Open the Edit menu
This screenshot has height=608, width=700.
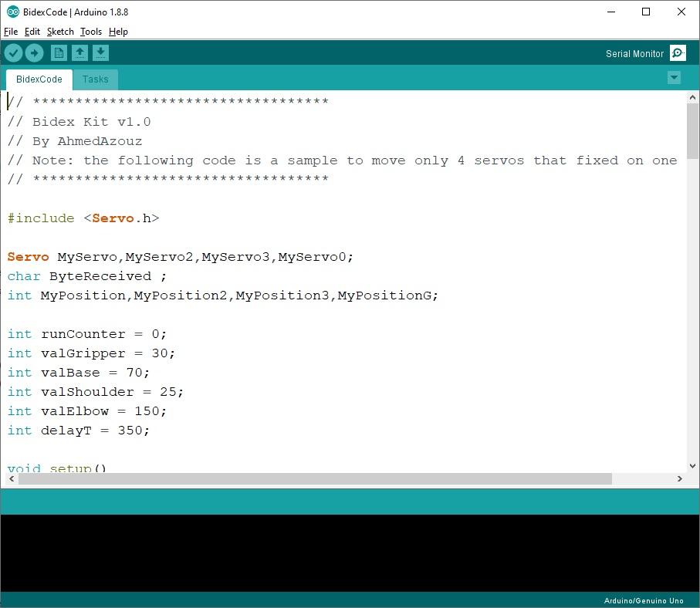click(x=32, y=32)
